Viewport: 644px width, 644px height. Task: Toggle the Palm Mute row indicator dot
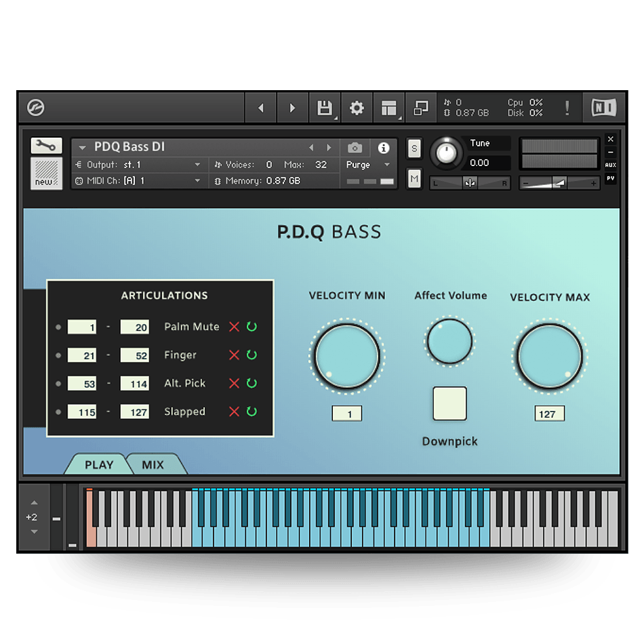click(x=58, y=327)
